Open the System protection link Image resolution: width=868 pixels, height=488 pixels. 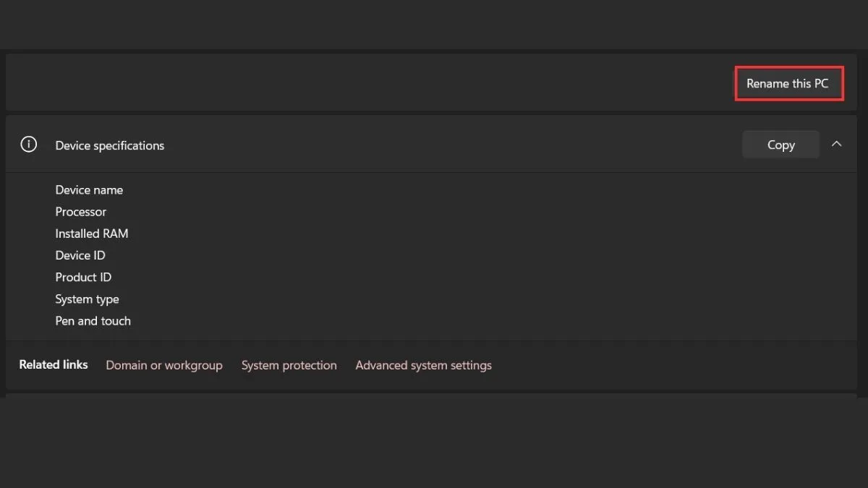(x=289, y=366)
